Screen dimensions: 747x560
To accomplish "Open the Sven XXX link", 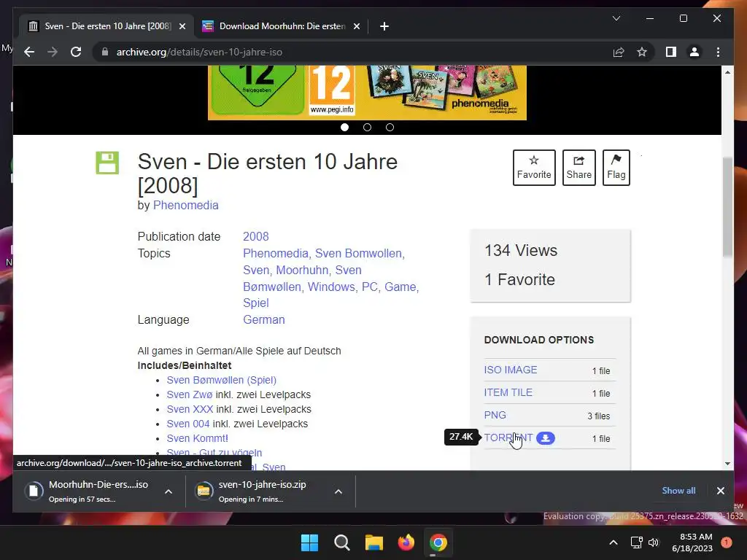I will pyautogui.click(x=190, y=409).
